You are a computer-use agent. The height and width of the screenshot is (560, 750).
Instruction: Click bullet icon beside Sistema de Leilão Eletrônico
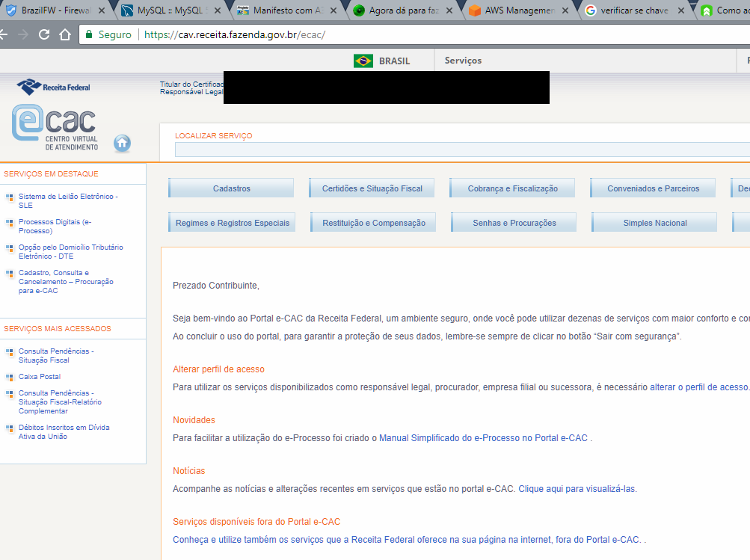point(9,197)
